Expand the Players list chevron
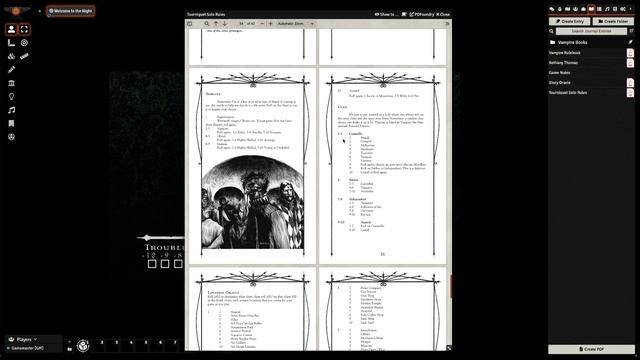Image resolution: width=640 pixels, height=360 pixels. click(x=36, y=339)
